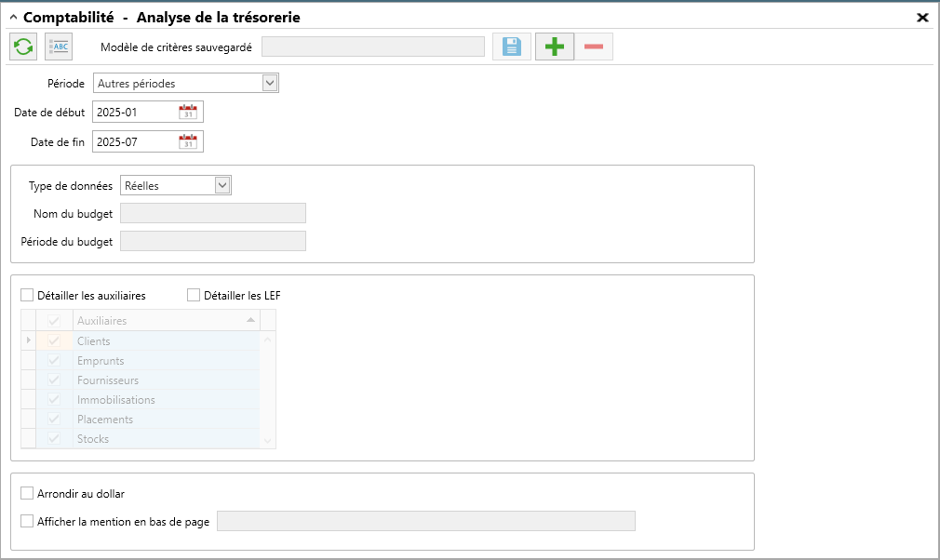Image resolution: width=940 pixels, height=560 pixels.
Task: Click the footer mention text field
Action: click(426, 521)
